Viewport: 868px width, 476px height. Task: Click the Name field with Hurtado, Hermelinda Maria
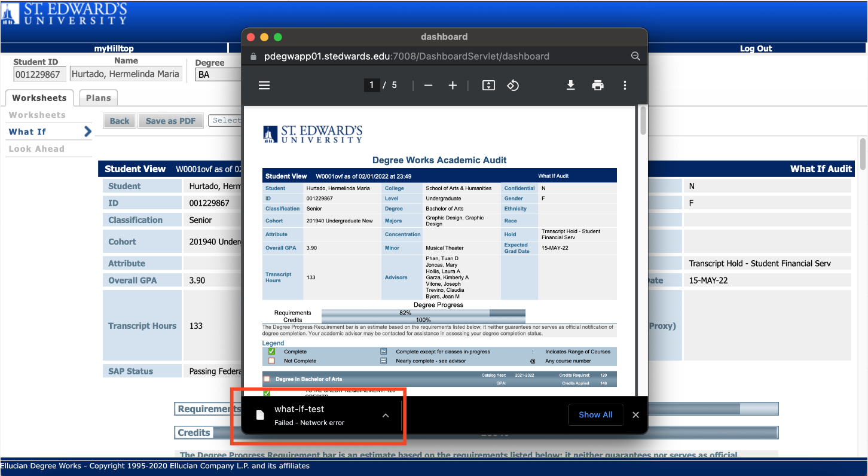(126, 74)
